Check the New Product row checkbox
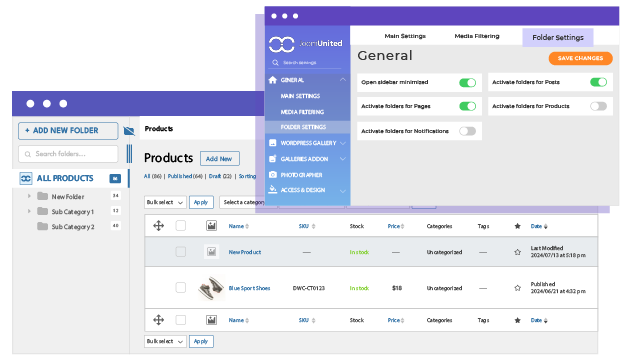 [181, 252]
